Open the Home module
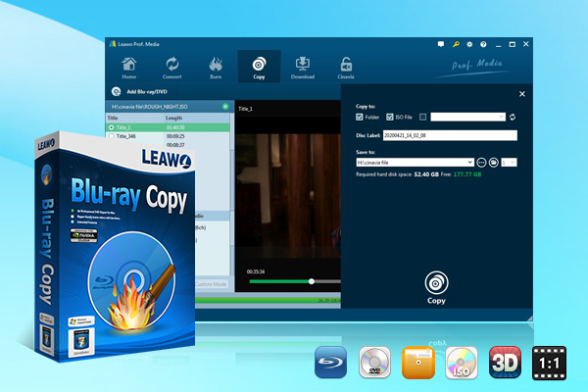This screenshot has width=588, height=392. (128, 68)
